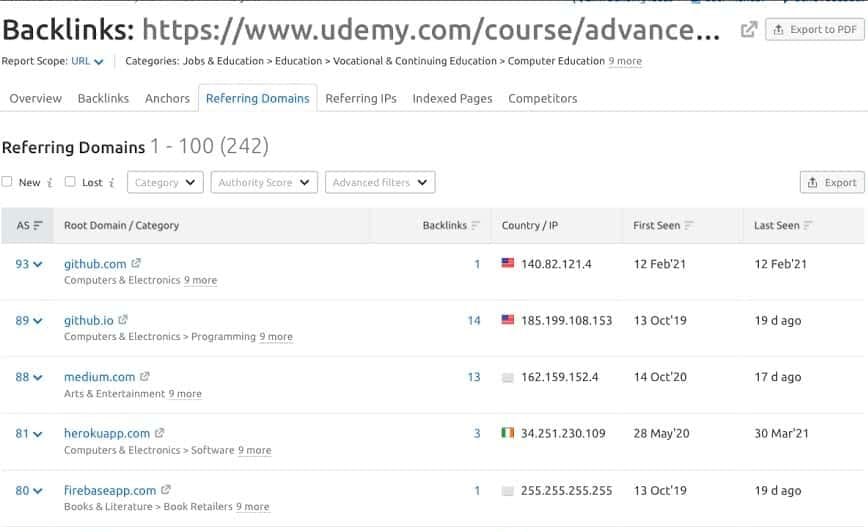Open the github.io domain link

point(89,321)
